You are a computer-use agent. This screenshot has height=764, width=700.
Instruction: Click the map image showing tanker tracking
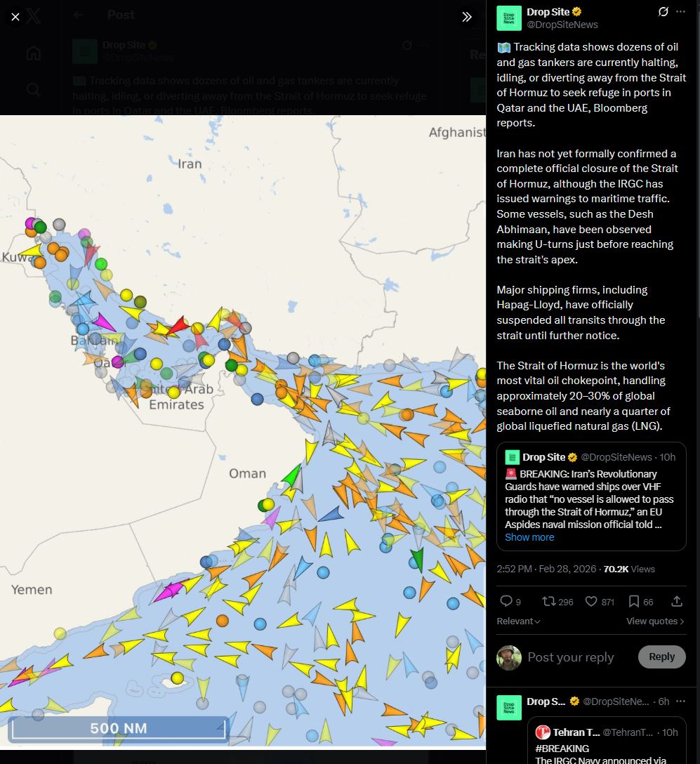pyautogui.click(x=243, y=431)
